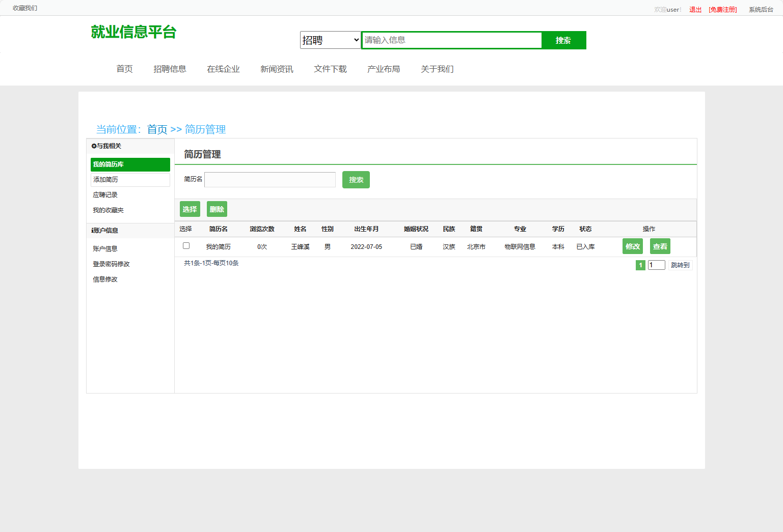Open the 招聘 search category dropdown
The height and width of the screenshot is (532, 783).
(330, 40)
